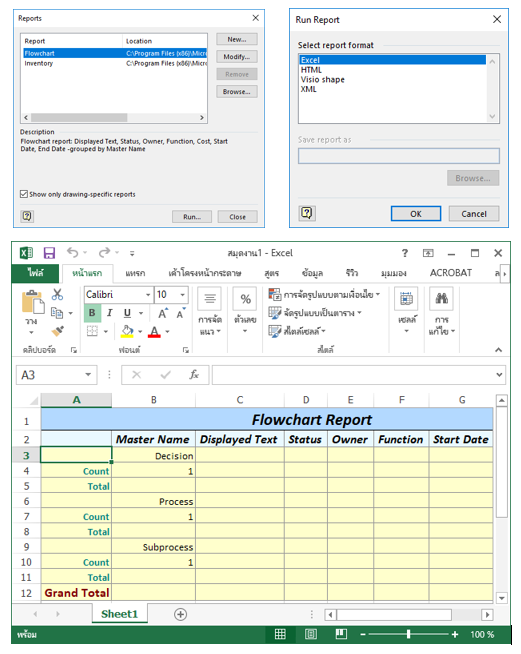Click the Reports dialog help icon

(x=27, y=216)
